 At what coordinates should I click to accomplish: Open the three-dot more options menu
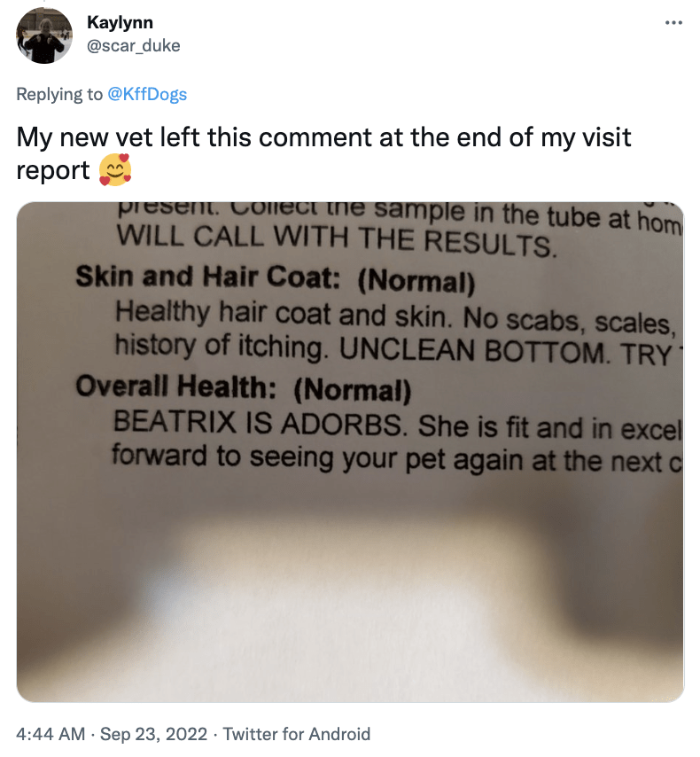tap(673, 23)
